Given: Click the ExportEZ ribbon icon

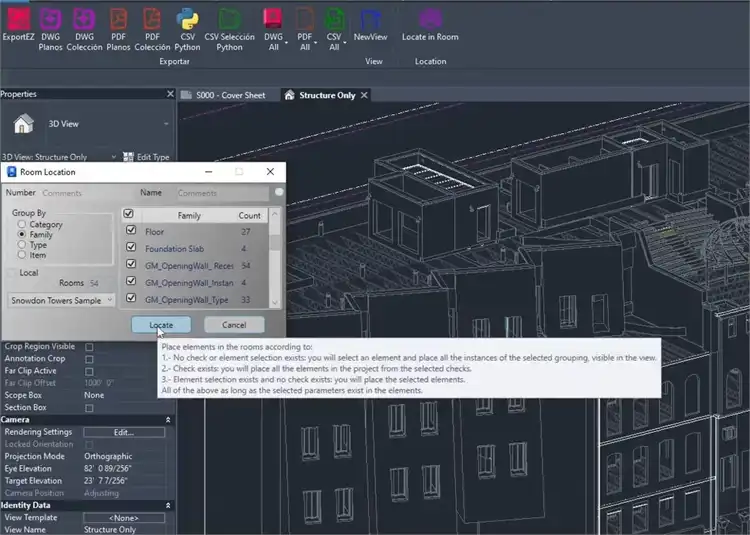Looking at the screenshot, I should tap(18, 18).
